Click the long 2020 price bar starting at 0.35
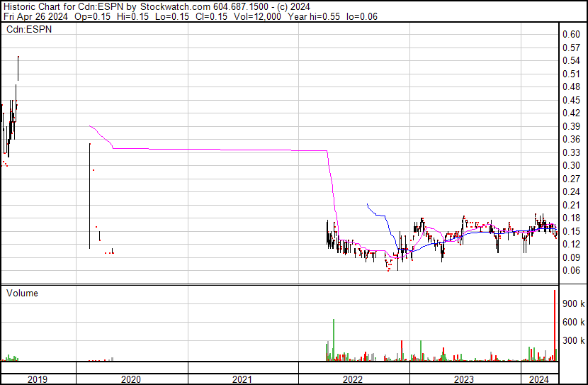The image size is (588, 385). 90,196
